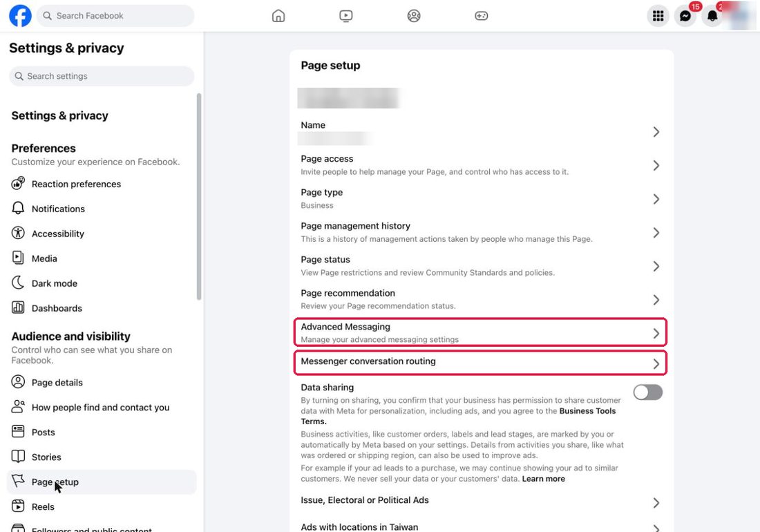Open the notifications bell icon

(x=712, y=15)
